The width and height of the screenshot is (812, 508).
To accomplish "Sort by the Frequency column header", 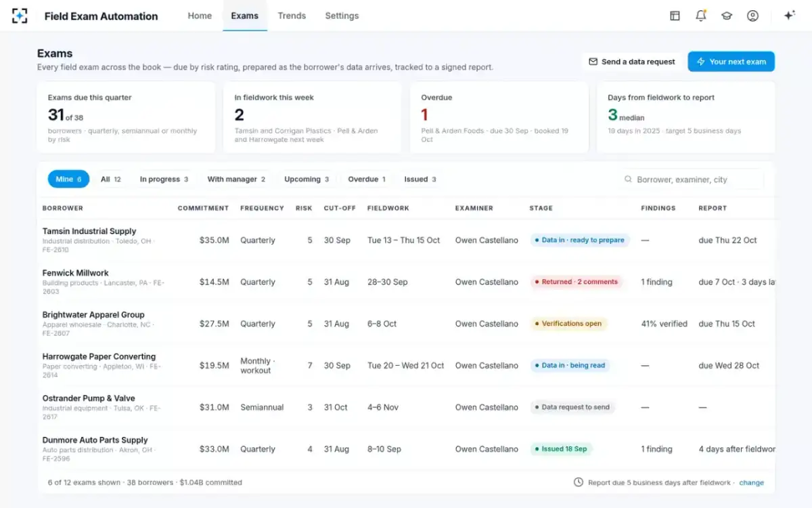I will coord(262,208).
